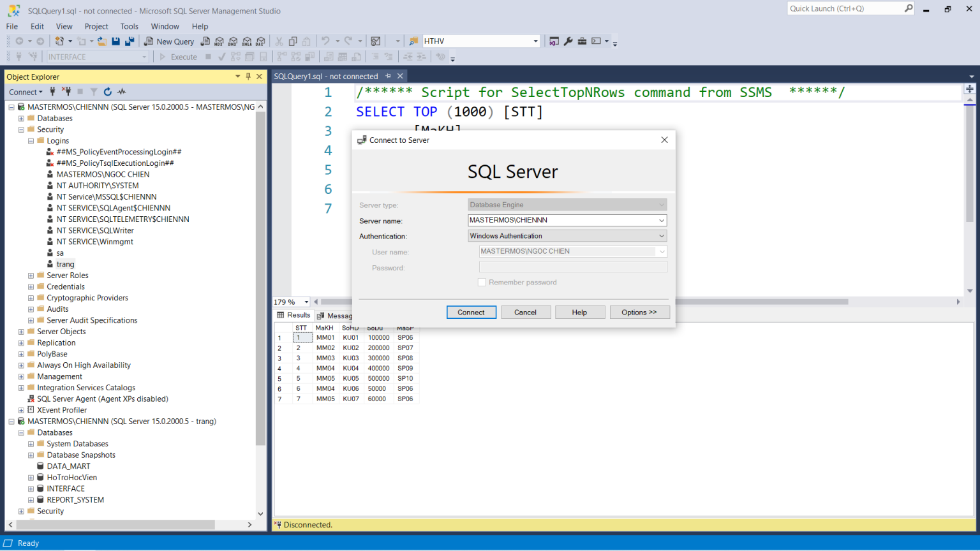The height and width of the screenshot is (551, 980).
Task: Select the MDX query icon
Action: point(219,41)
